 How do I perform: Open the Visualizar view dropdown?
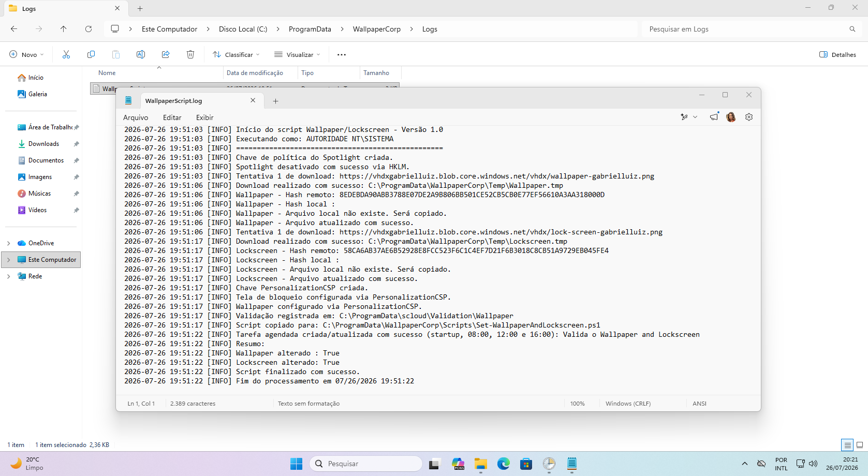tap(298, 54)
